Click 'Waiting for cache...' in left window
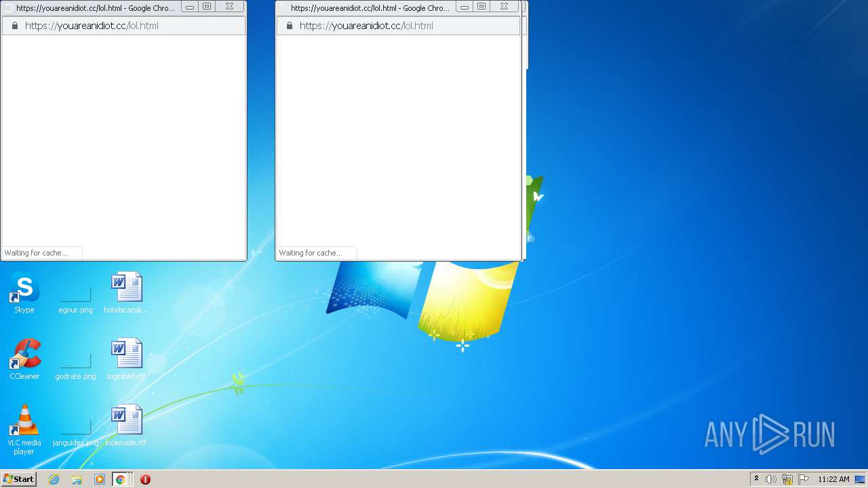 [x=36, y=253]
